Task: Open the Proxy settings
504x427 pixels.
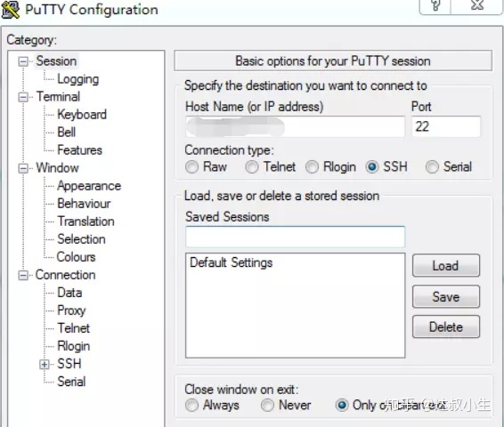Action: (x=71, y=310)
